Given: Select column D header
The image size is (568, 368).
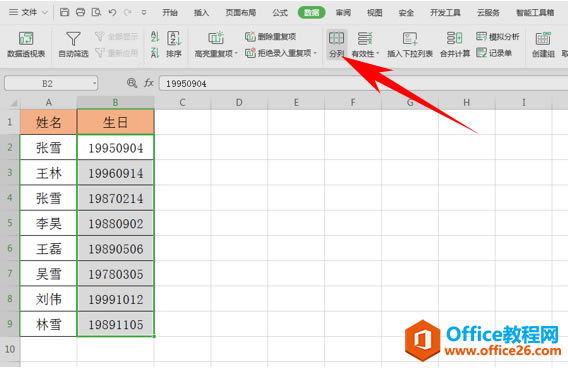Looking at the screenshot, I should tap(239, 103).
